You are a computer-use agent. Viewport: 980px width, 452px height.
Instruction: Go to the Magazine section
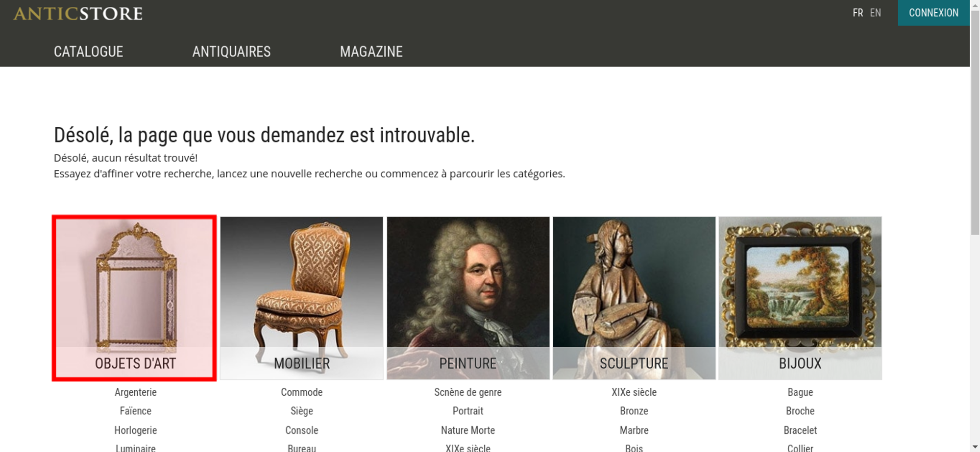[371, 51]
